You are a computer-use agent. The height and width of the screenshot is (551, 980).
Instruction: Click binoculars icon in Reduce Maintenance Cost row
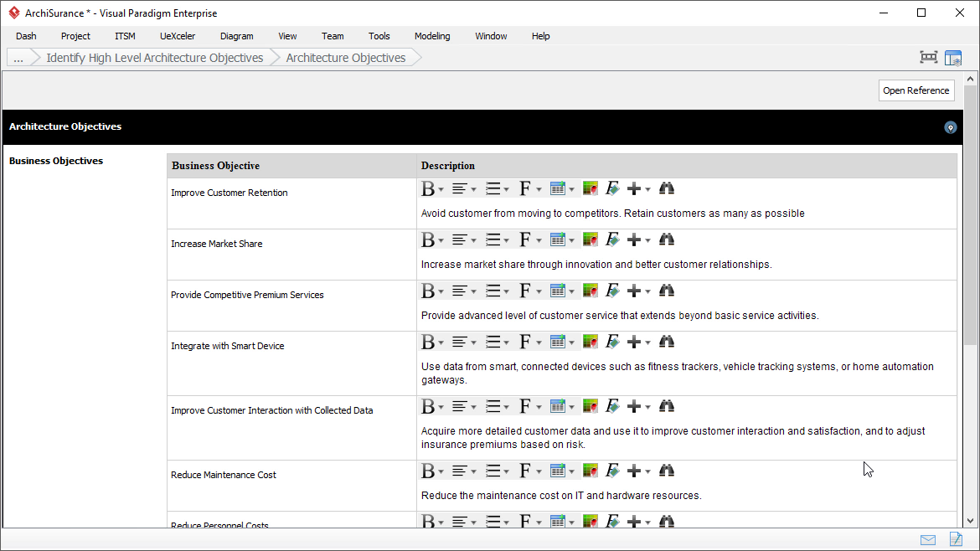pos(666,471)
